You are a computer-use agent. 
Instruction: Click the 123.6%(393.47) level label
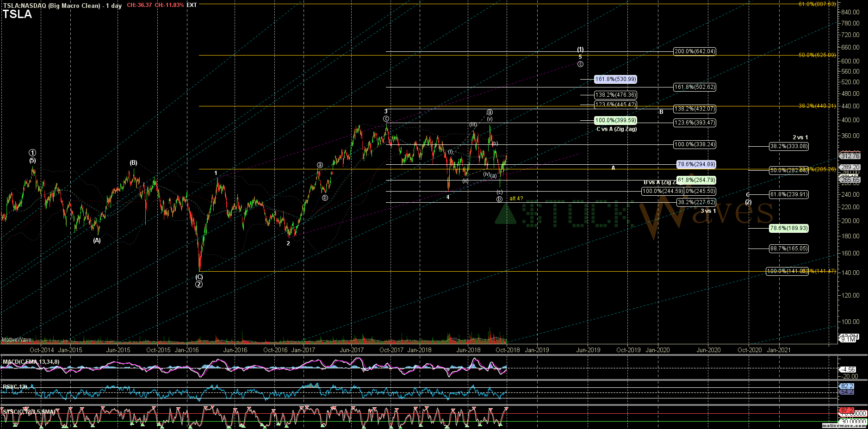694,123
